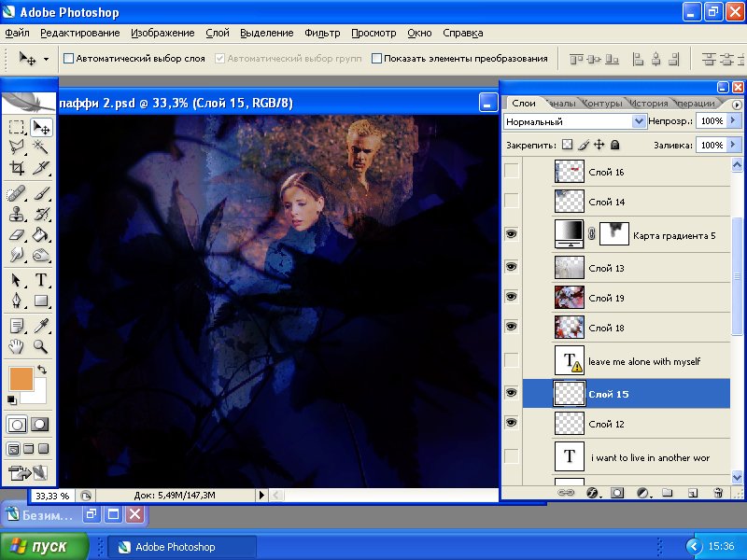Viewport: 747px width, 560px height.
Task: Select the Zoom tool
Action: (41, 346)
